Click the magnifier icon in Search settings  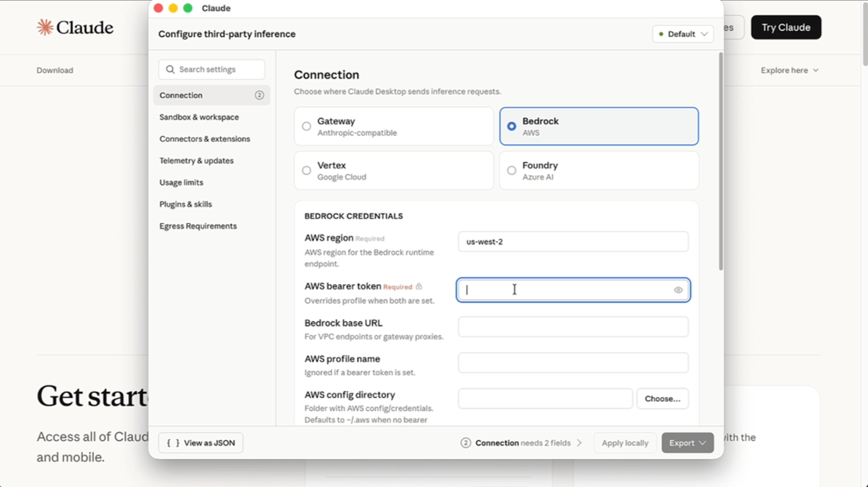pyautogui.click(x=170, y=69)
